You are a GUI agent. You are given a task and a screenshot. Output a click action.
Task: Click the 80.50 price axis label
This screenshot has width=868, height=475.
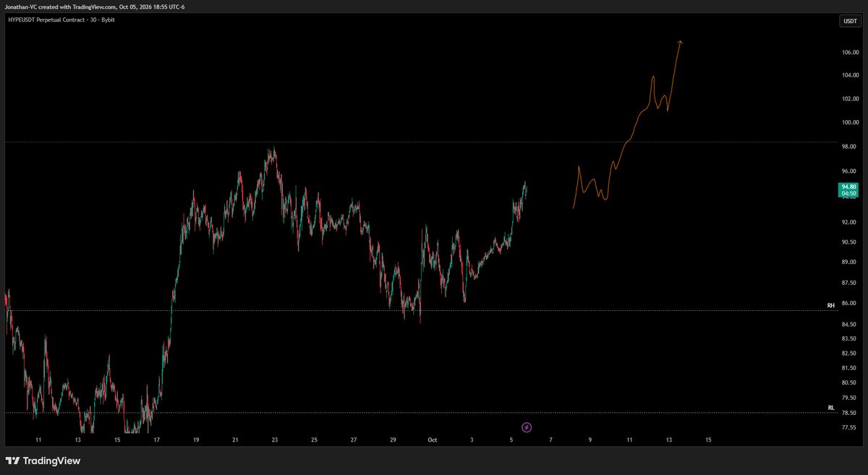[x=850, y=383]
